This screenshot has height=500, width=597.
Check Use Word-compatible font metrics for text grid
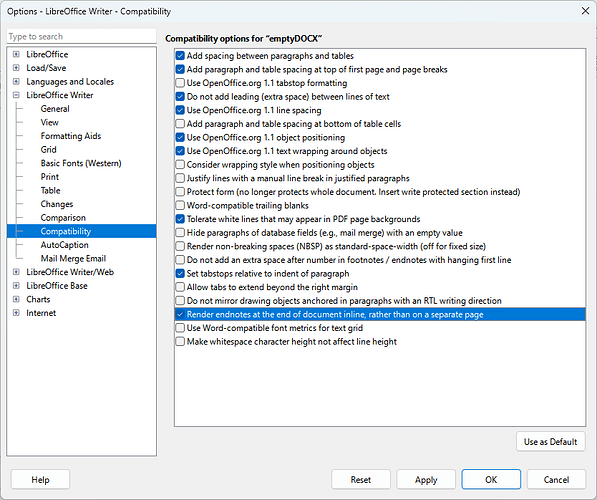coord(180,328)
